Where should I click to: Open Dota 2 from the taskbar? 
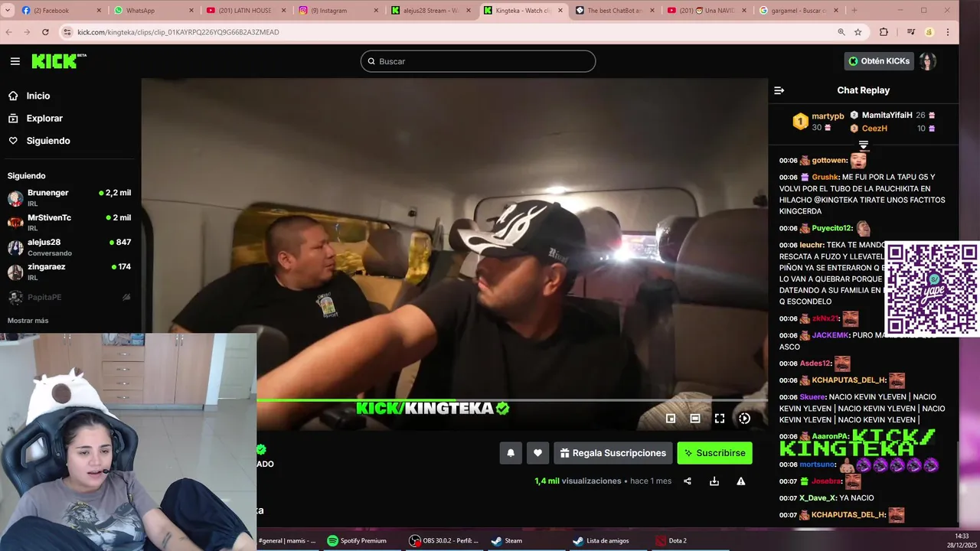pos(671,540)
